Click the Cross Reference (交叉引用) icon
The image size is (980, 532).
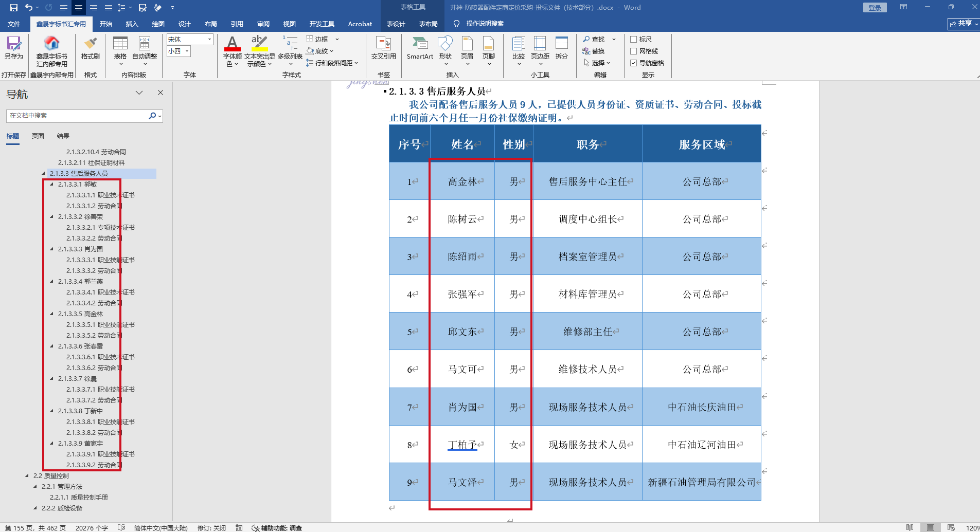(x=383, y=48)
